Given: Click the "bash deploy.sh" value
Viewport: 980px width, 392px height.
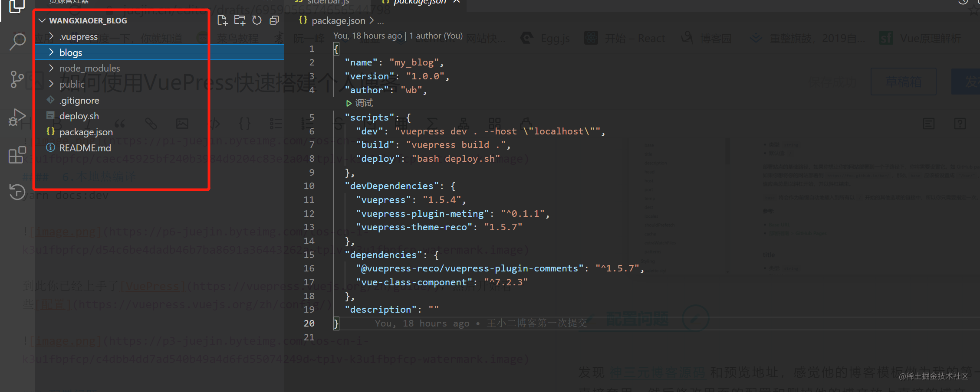Looking at the screenshot, I should click(x=456, y=159).
